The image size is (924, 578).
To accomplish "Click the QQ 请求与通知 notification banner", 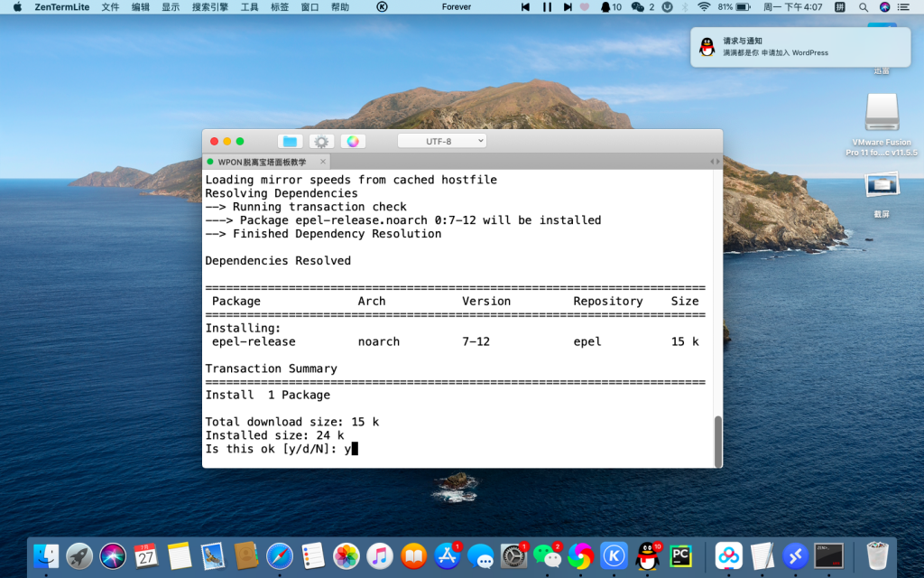I will point(800,47).
